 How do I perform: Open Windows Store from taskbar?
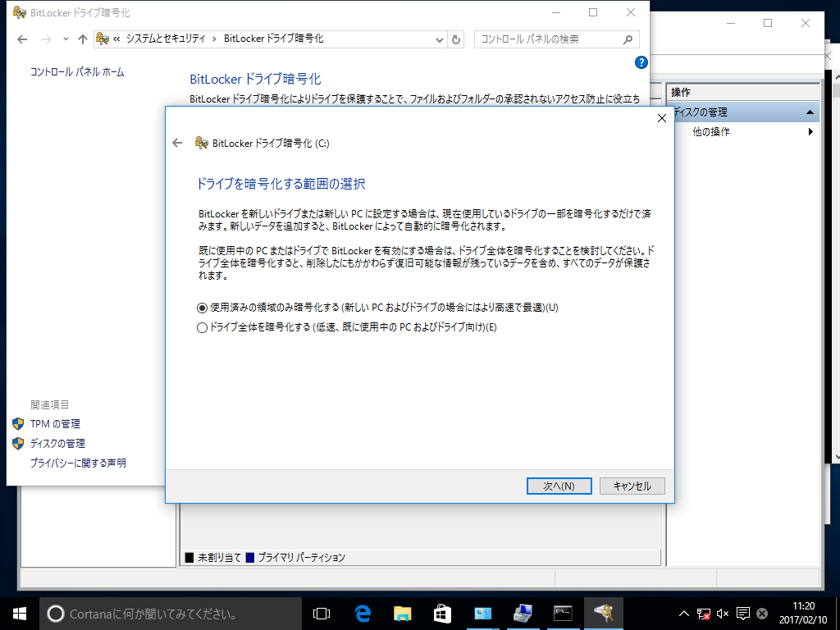(442, 614)
